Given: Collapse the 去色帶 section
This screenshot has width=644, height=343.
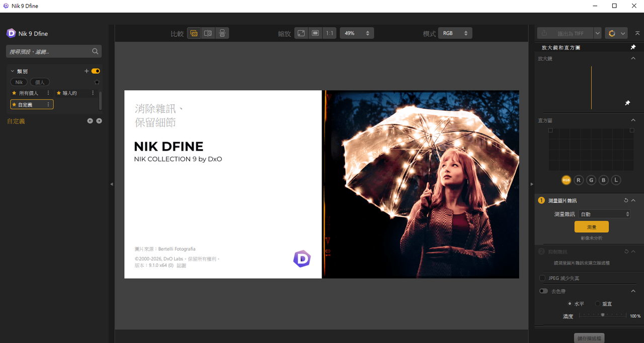Looking at the screenshot, I should (x=633, y=291).
